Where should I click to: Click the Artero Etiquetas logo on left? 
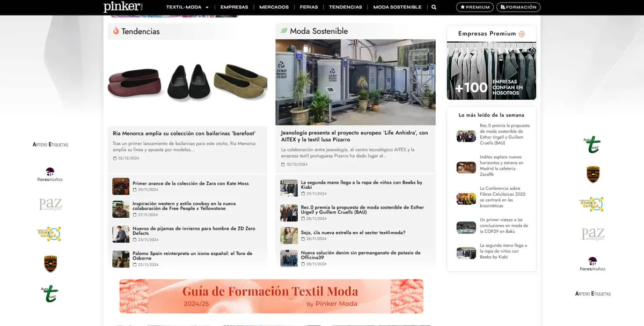[x=50, y=145]
